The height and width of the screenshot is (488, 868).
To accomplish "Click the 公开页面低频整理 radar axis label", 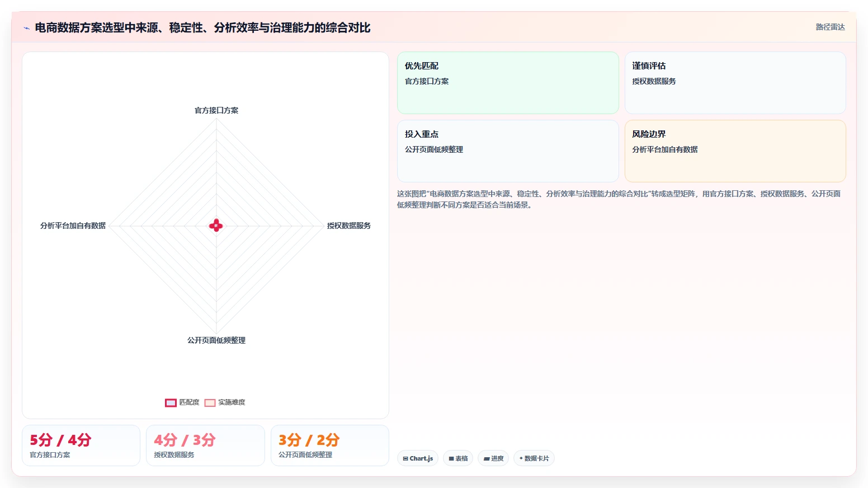I will tap(216, 340).
